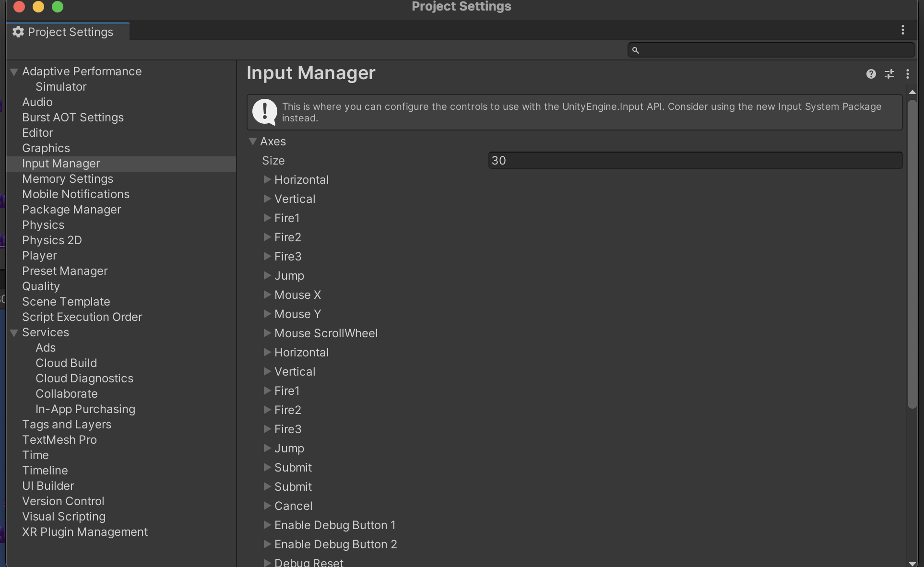Expand the Mouse ScrollWheel axis
Image resolution: width=924 pixels, height=567 pixels.
click(267, 333)
